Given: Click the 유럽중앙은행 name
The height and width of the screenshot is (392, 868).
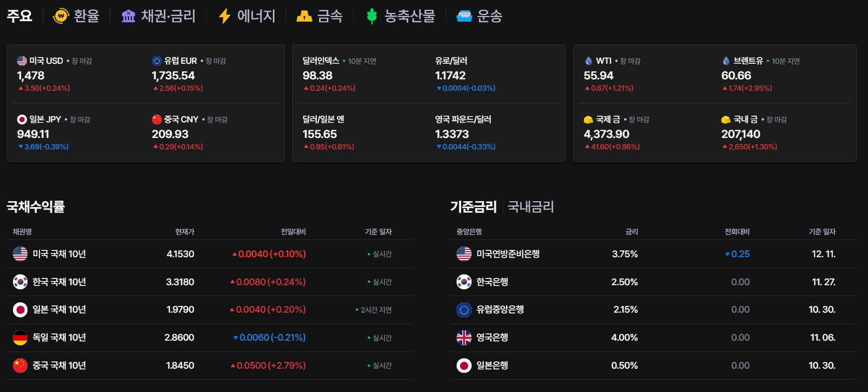Looking at the screenshot, I should [500, 310].
